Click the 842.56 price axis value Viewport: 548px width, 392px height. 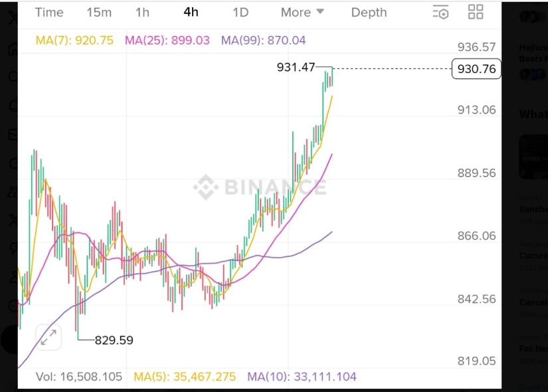click(476, 300)
